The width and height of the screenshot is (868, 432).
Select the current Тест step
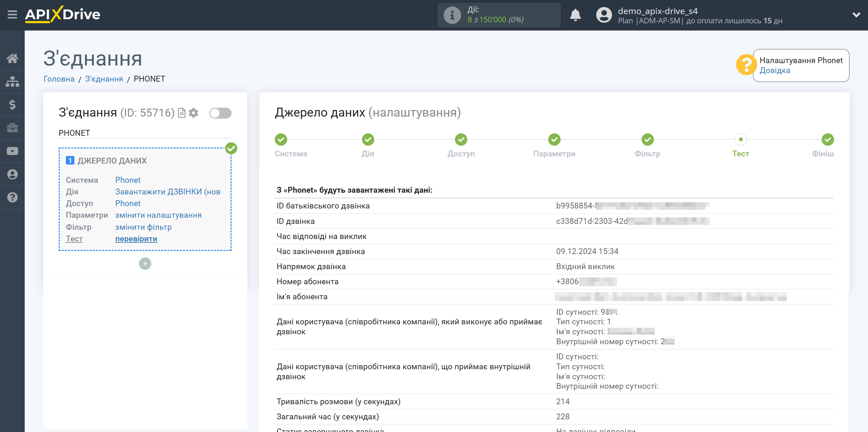741,140
